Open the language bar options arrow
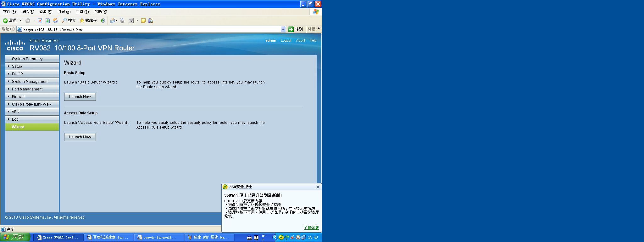The width and height of the screenshot is (644, 242). (263, 239)
